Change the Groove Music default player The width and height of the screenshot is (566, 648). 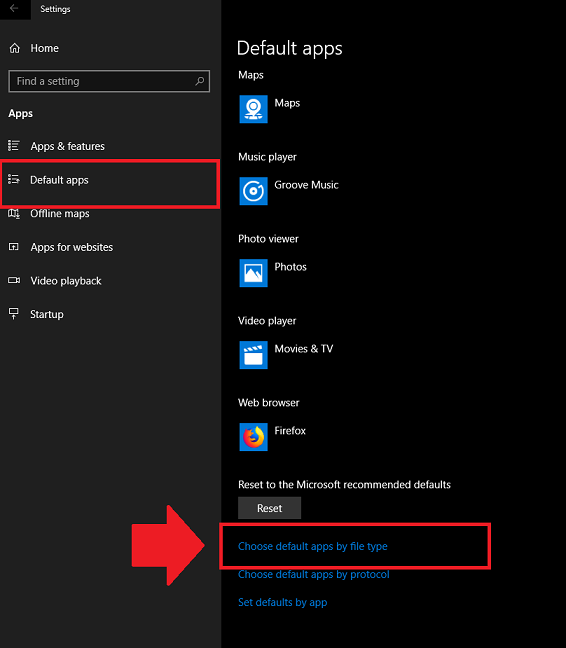[306, 185]
